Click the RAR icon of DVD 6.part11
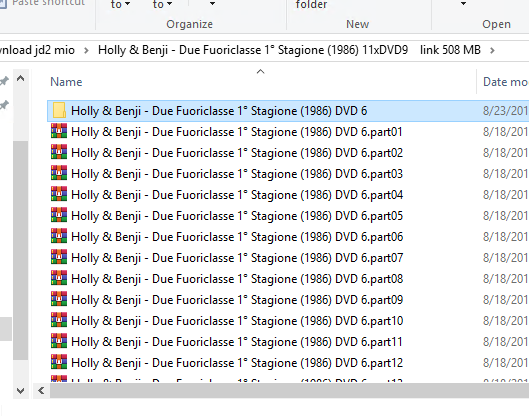 coord(59,341)
